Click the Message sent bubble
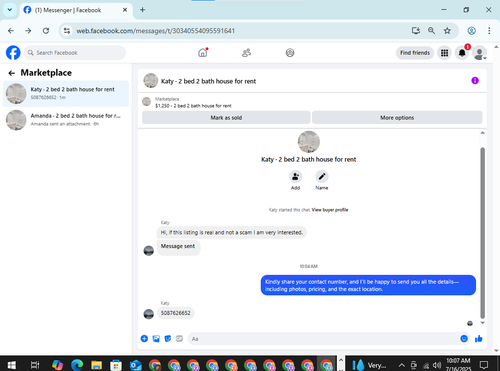 pyautogui.click(x=179, y=248)
